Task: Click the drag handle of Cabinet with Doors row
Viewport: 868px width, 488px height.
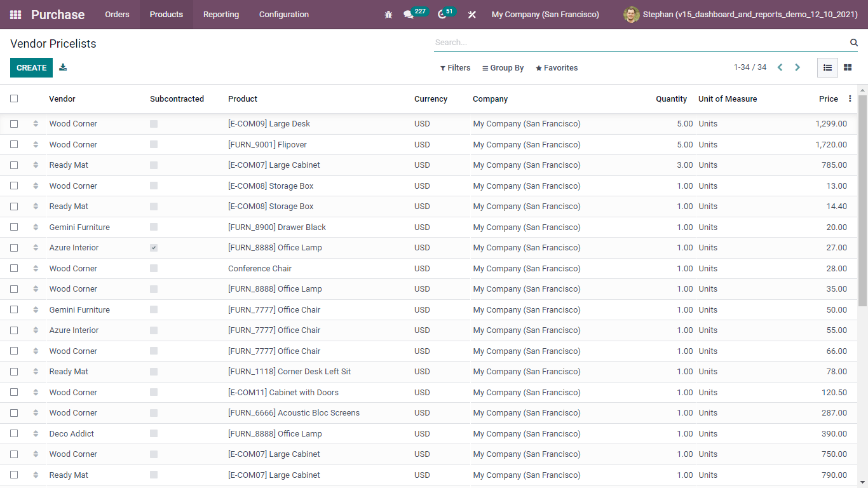Action: coord(36,393)
